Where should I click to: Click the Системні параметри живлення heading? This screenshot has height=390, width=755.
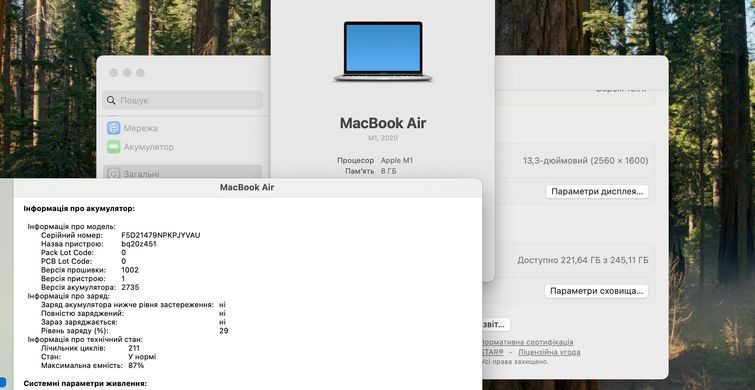tap(85, 384)
